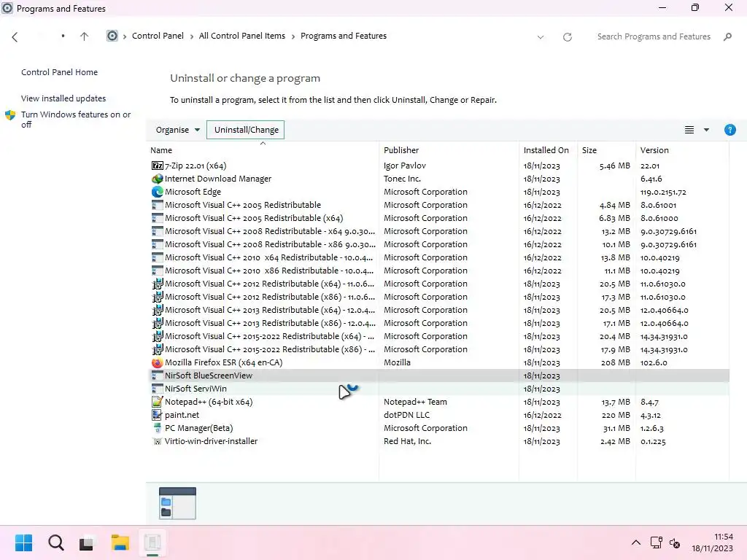Click the PC Manager(Beta) icon

tap(158, 428)
